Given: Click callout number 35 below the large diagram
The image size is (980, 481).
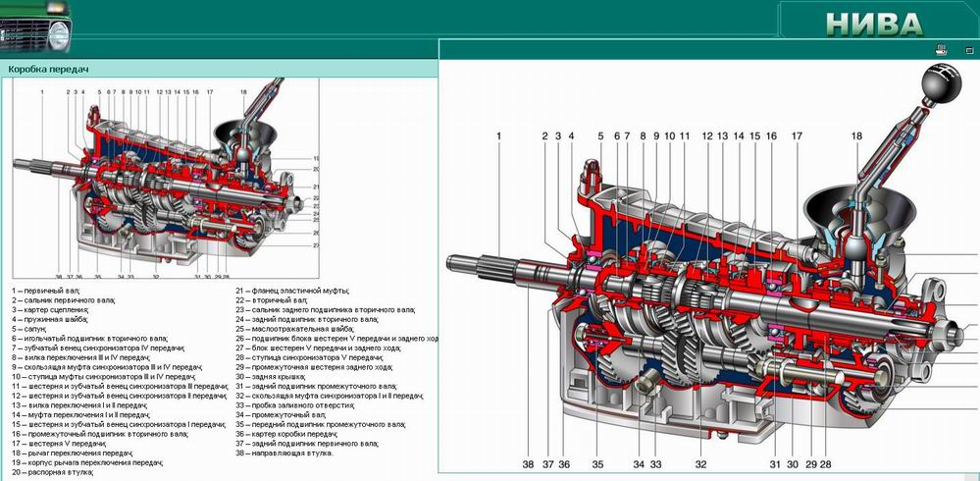Looking at the screenshot, I should 598,464.
